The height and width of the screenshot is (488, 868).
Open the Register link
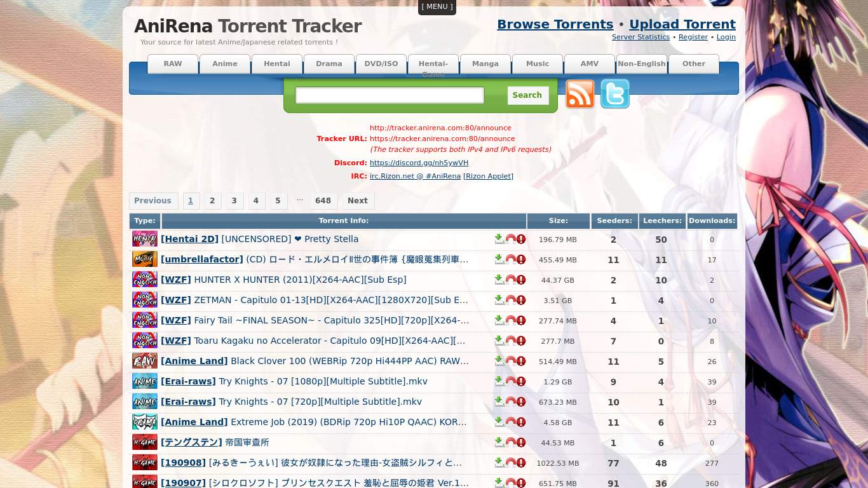(693, 37)
